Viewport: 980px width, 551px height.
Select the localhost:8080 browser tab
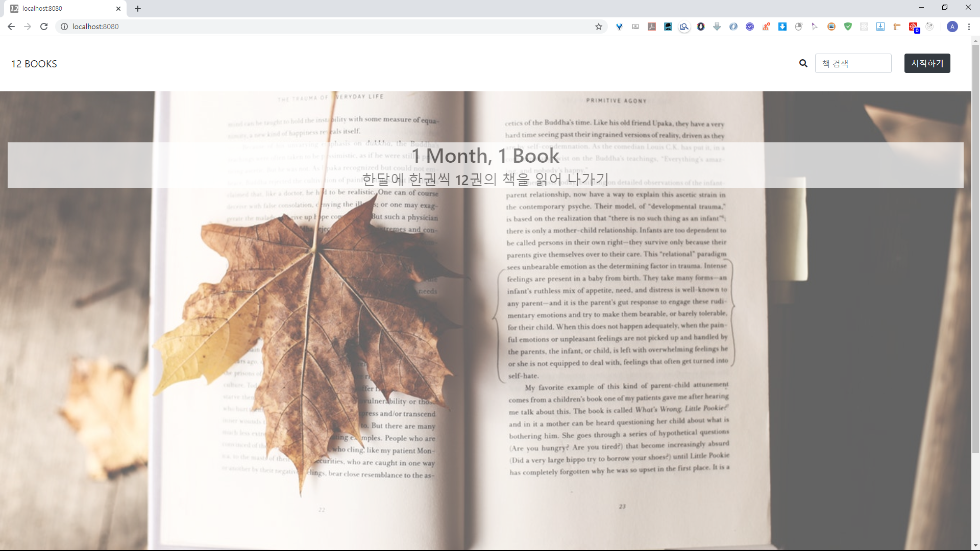click(61, 8)
